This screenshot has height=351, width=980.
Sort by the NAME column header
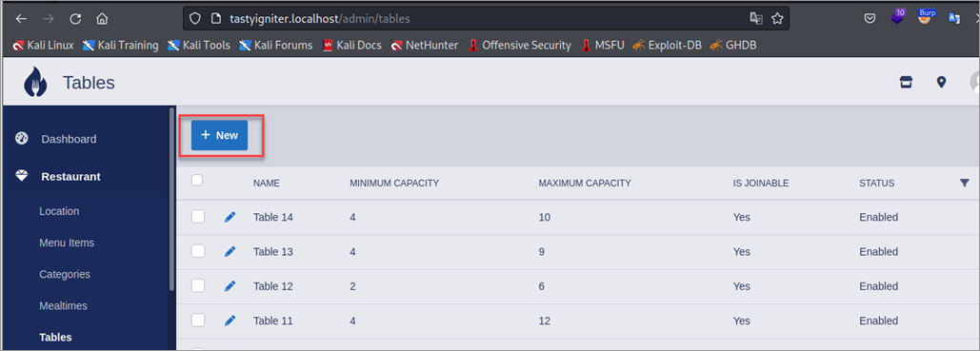click(x=267, y=183)
